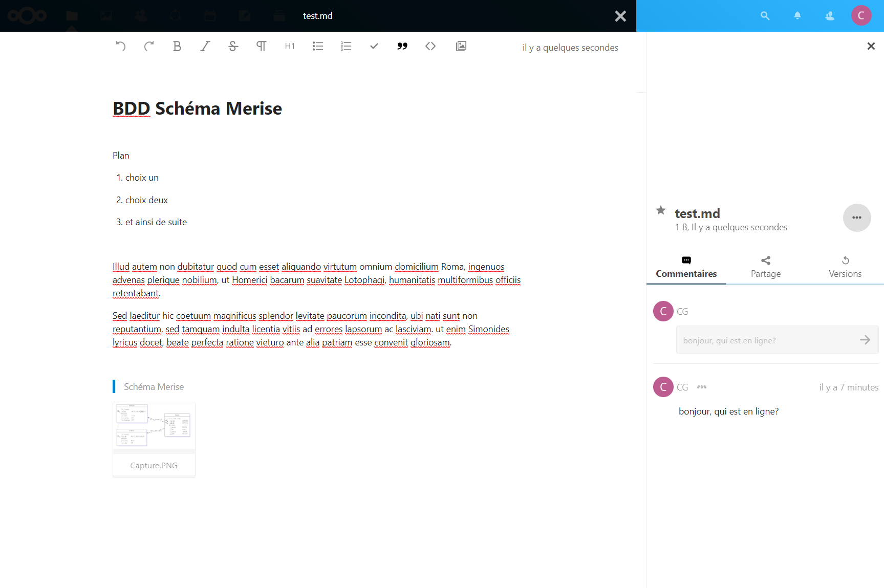Viewport: 884px width, 588px height.
Task: Redo the last undone edit
Action: click(x=149, y=46)
